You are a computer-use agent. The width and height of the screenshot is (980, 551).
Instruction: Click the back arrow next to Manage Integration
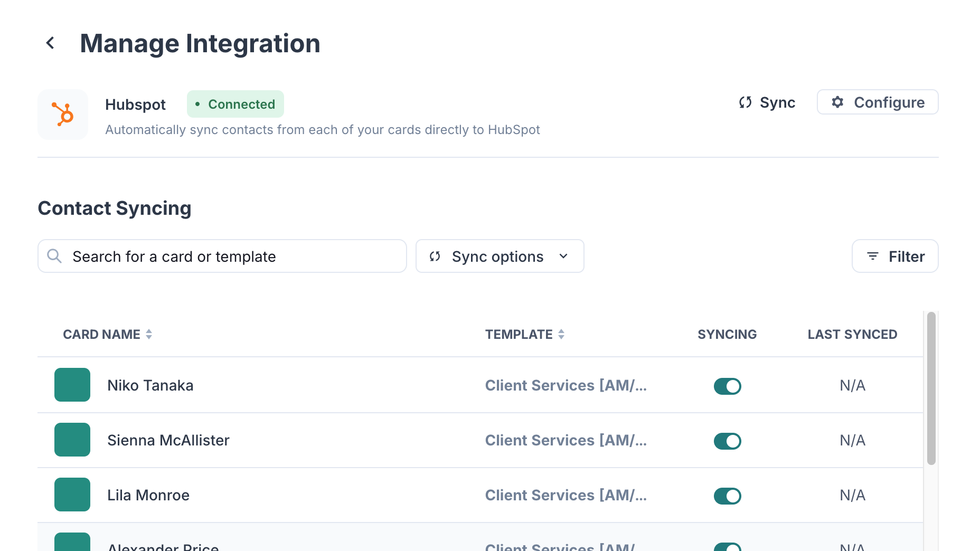pyautogui.click(x=51, y=42)
